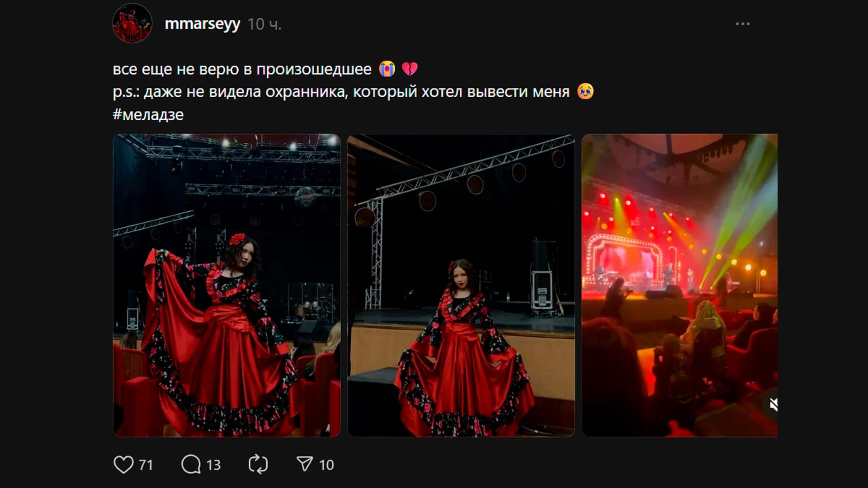The image size is (868, 488).
Task: Open the #меладзе hashtag
Action: tap(148, 115)
